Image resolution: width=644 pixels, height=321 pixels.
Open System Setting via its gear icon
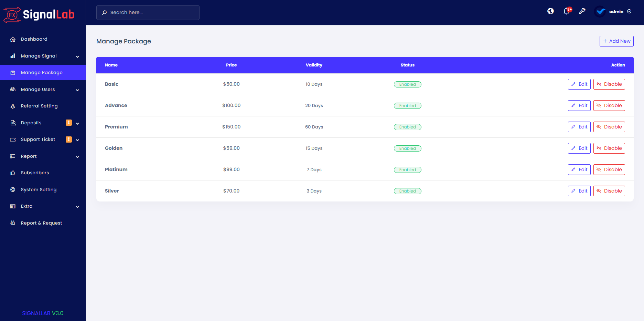point(13,189)
